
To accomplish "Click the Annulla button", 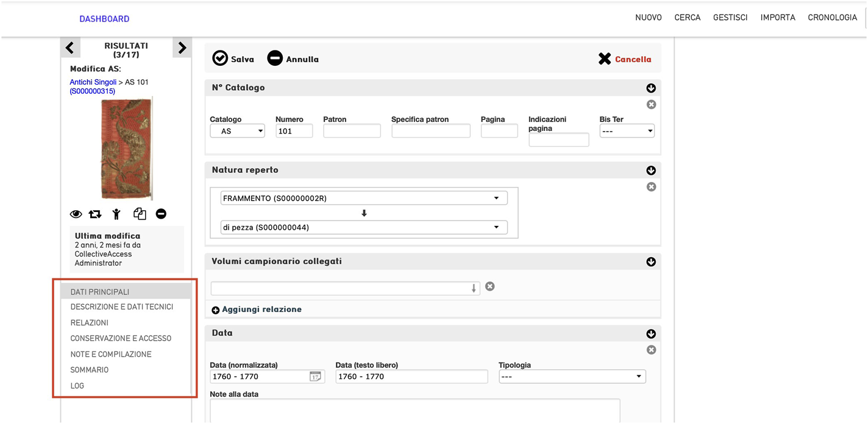I will 293,58.
